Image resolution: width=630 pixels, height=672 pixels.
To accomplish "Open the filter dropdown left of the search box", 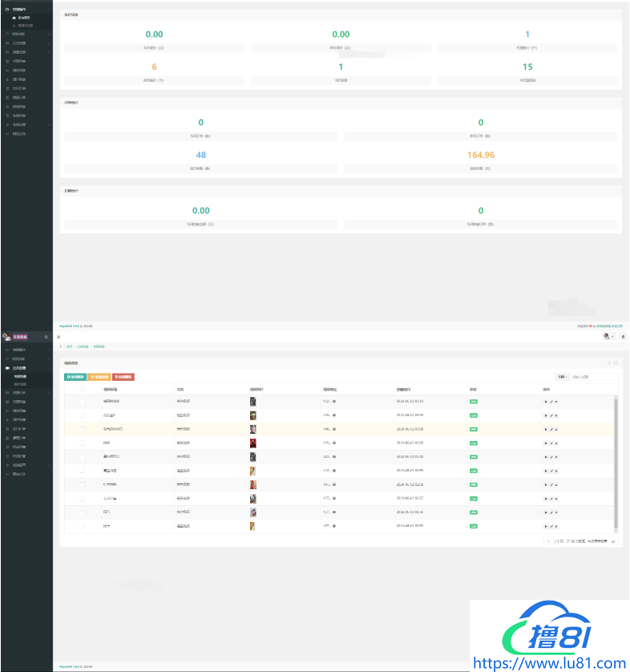I will [562, 376].
